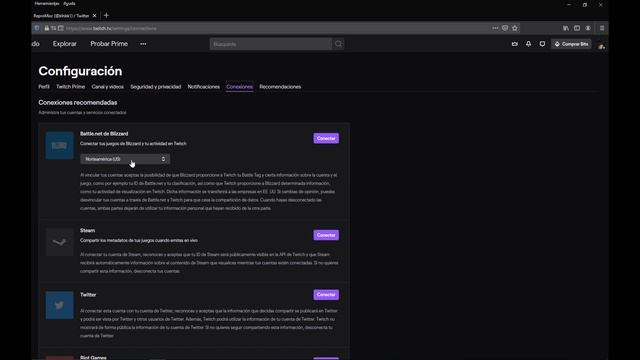Connect the Battle.net de Blizzard account

click(326, 138)
